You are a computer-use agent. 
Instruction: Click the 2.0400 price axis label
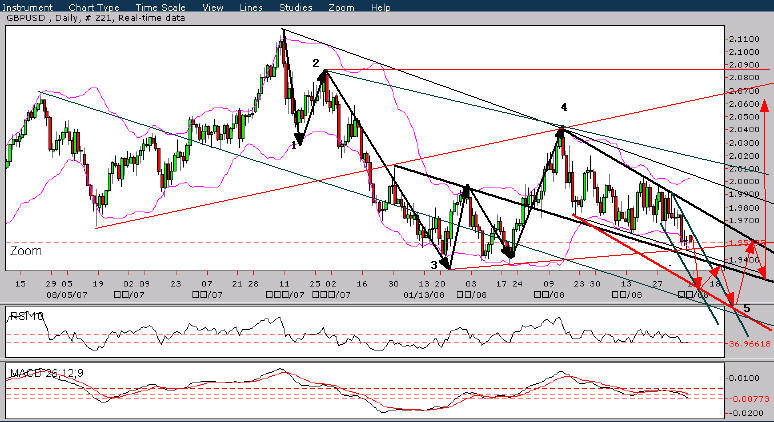point(742,129)
